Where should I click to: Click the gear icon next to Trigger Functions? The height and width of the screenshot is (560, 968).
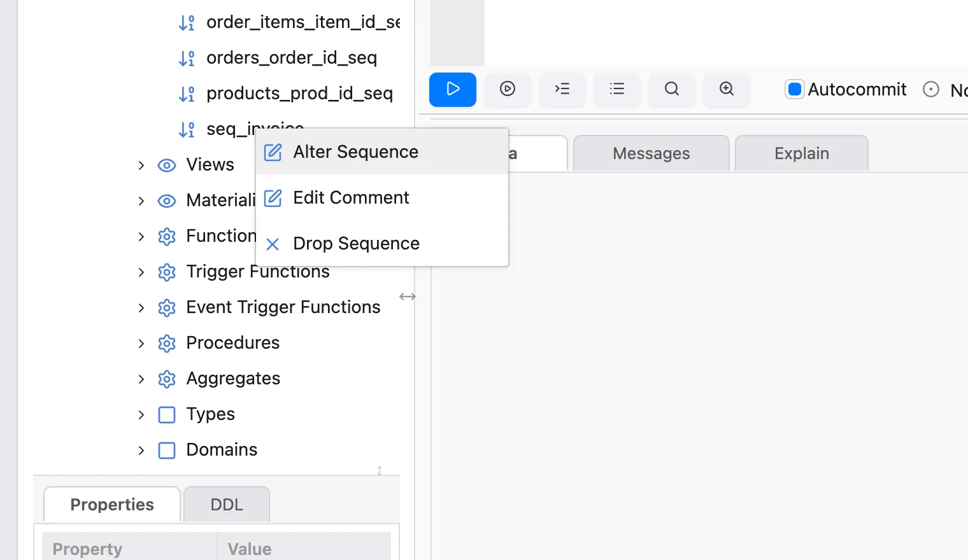coord(167,272)
